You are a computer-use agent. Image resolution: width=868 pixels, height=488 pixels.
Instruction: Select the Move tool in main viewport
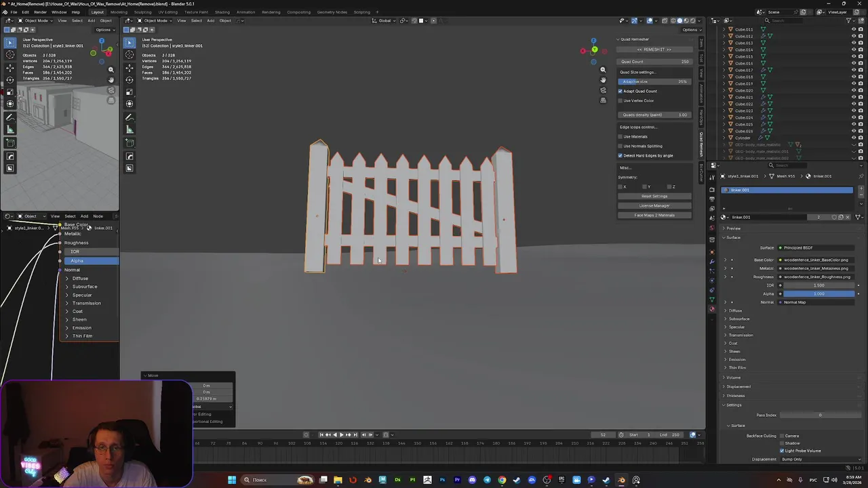coord(130,68)
